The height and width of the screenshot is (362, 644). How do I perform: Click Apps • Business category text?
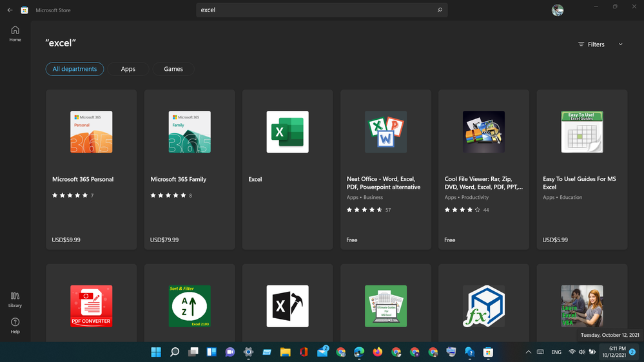coord(365,197)
